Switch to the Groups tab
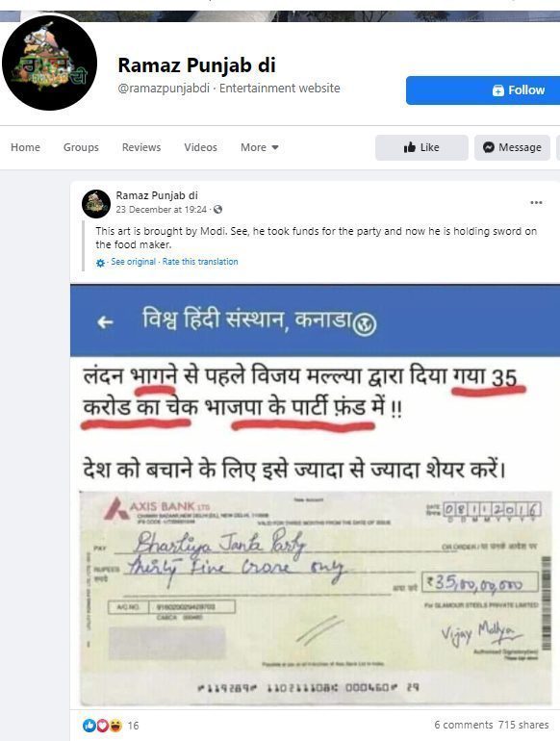560x741 pixels. pos(81,147)
